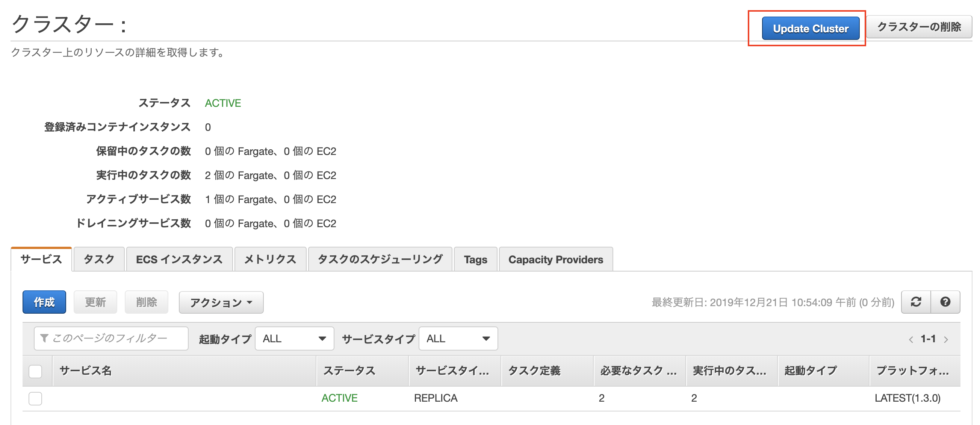Click the 1-1 pagination text
The height and width of the screenshot is (425, 980).
[x=928, y=339]
